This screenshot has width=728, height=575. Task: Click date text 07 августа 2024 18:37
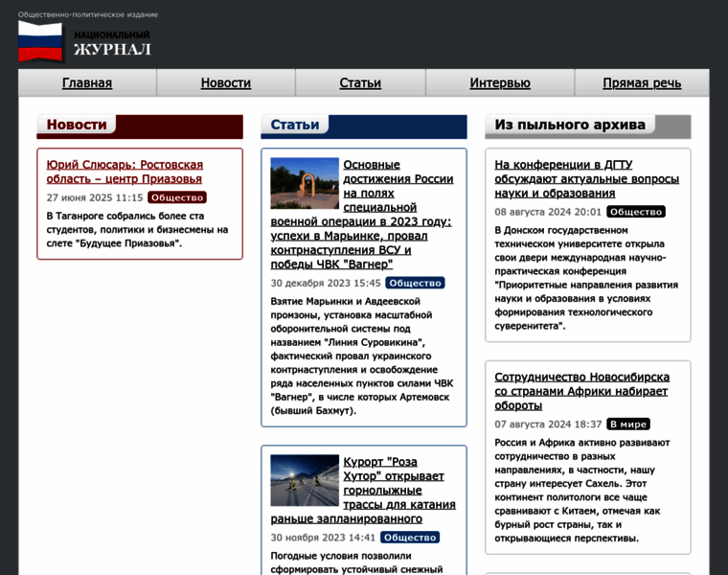(x=548, y=424)
